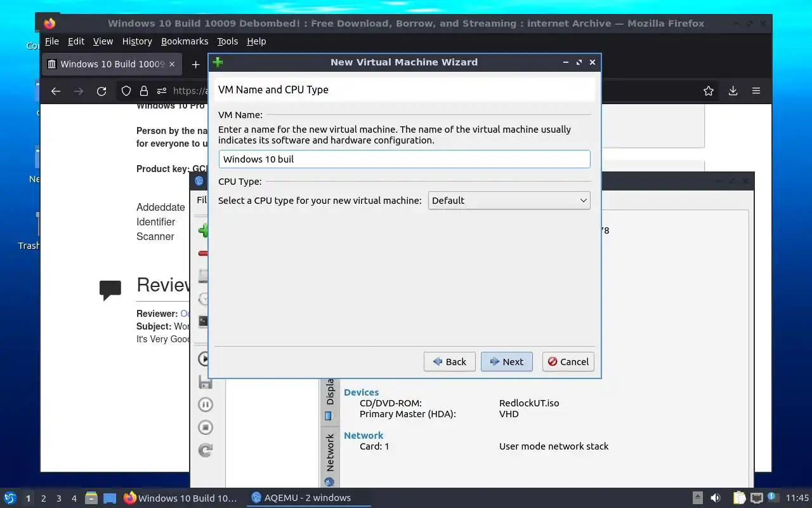Stop the VM in AQEMU

coord(205,427)
